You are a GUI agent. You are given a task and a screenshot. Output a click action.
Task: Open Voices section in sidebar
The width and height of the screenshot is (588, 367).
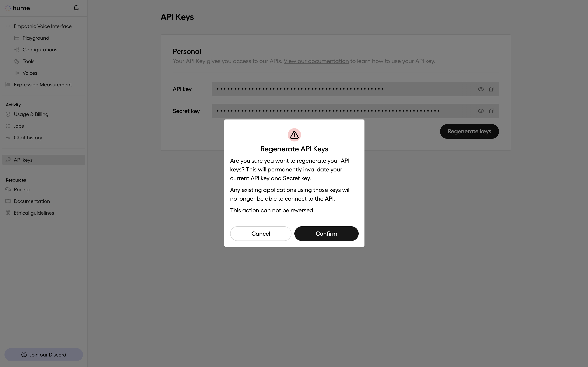(30, 73)
